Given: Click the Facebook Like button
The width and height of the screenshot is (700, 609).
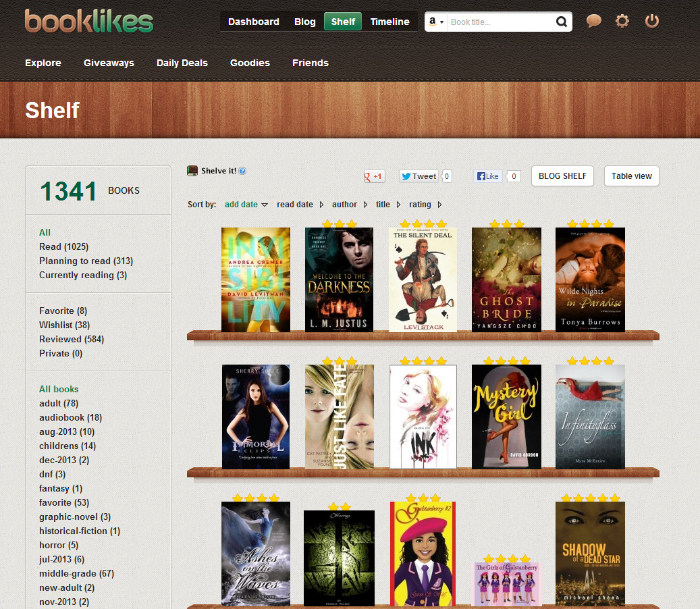Looking at the screenshot, I should [x=487, y=176].
